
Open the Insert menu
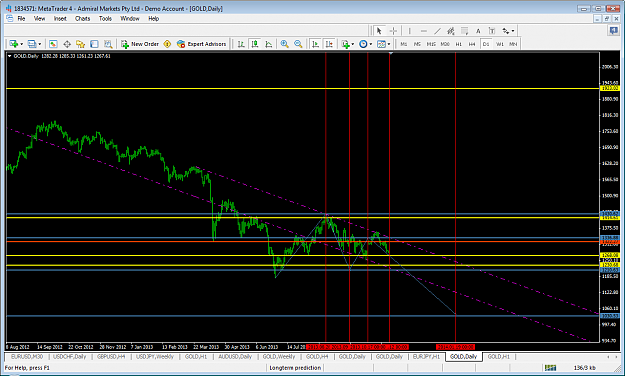click(x=60, y=18)
